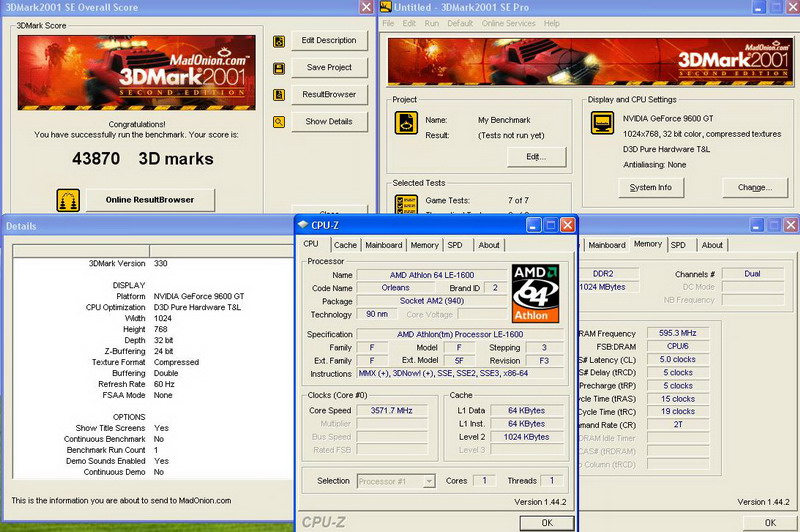Screen dimensions: 800x532
Task: Click the Benchmark Run Count row
Action: pos(153,450)
